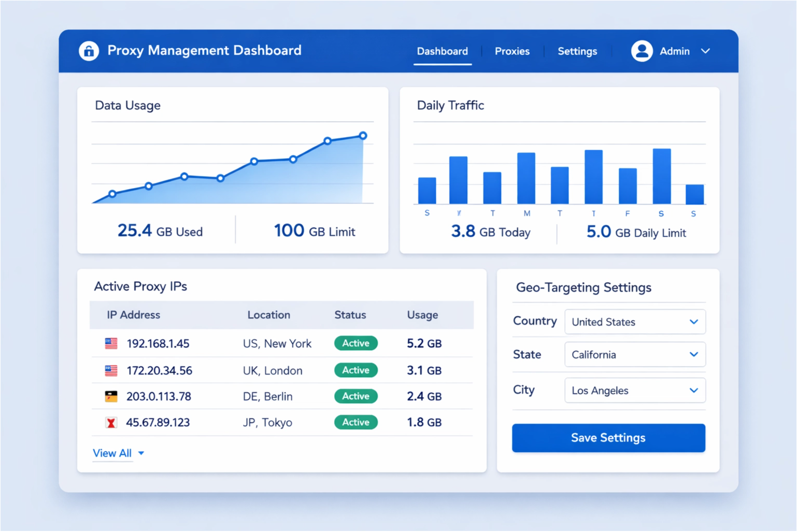Image resolution: width=797 pixels, height=532 pixels.
Task: Click the flag icon beside 172.20.34.56
Action: [x=111, y=370]
